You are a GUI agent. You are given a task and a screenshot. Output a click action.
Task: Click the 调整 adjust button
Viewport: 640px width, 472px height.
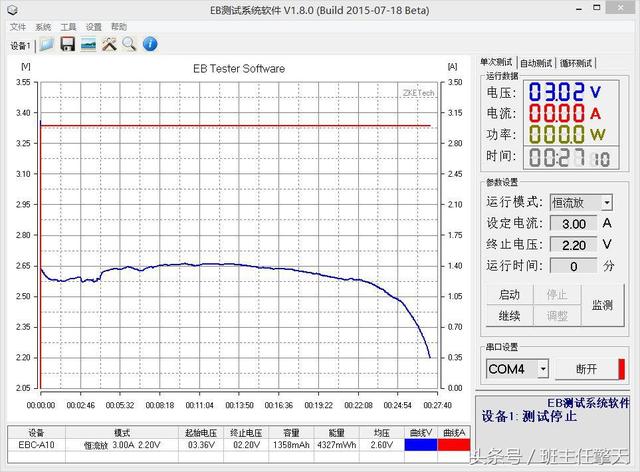[557, 316]
